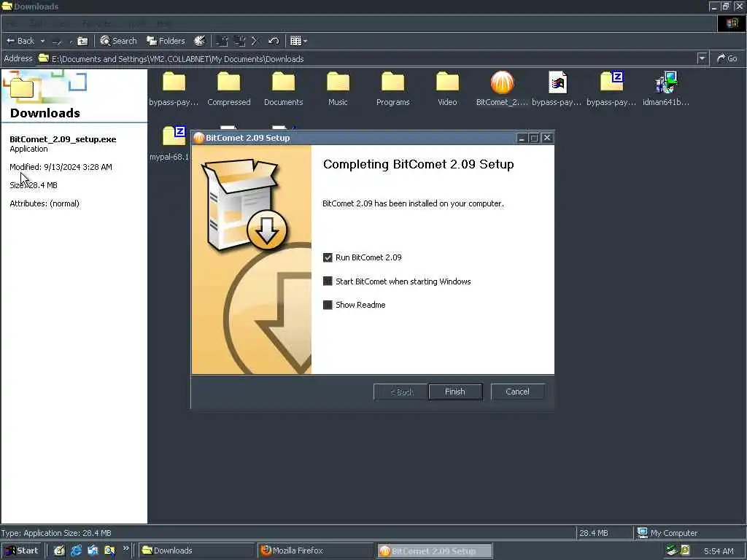Click the Undo toolbar icon

tap(274, 41)
